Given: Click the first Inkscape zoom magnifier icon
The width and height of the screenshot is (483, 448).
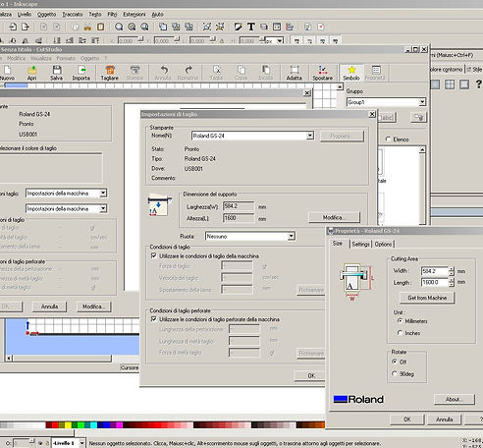Looking at the screenshot, I should pyautogui.click(x=119, y=27).
